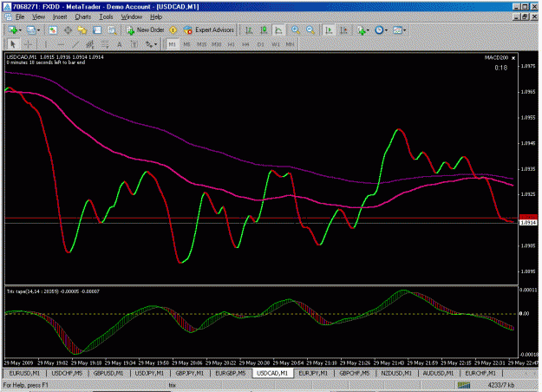Open the Data Window crosshair-circle icon
Screen dimensions: 542x392
[x=68, y=30]
